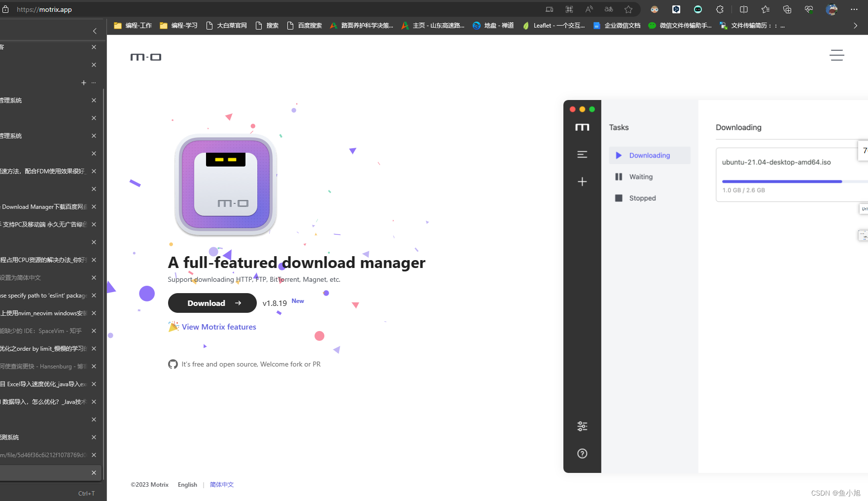Switch to the 设置为简体中文 tab
Screen dimensions: 868x501
44,278
